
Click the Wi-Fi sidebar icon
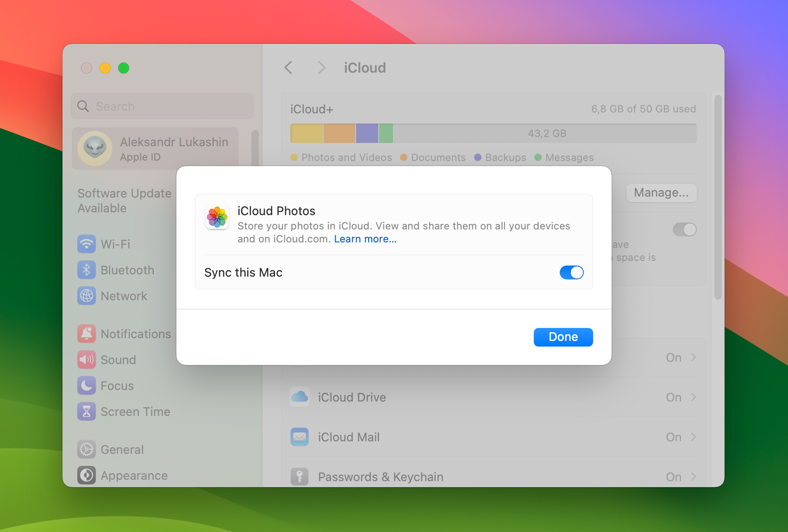click(87, 244)
